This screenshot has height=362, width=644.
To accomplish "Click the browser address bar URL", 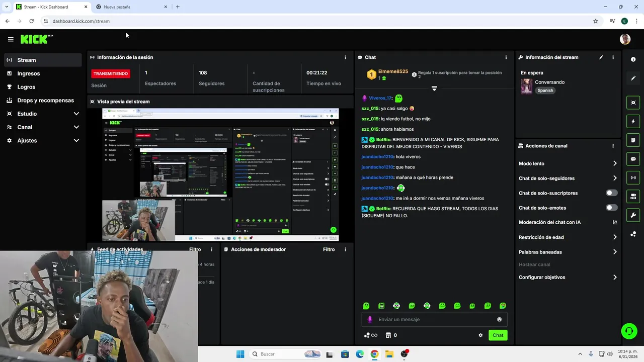I will pyautogui.click(x=81, y=21).
